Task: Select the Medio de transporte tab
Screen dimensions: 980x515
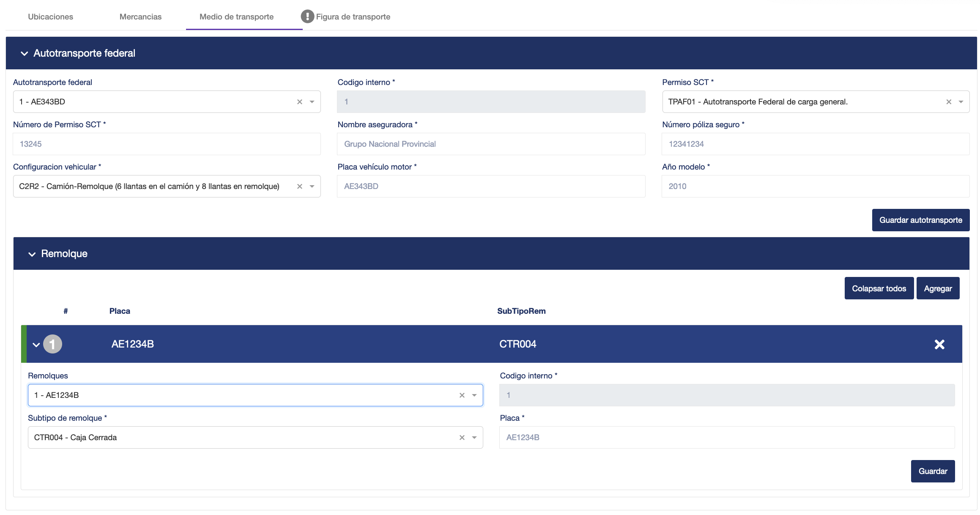Action: (x=236, y=16)
